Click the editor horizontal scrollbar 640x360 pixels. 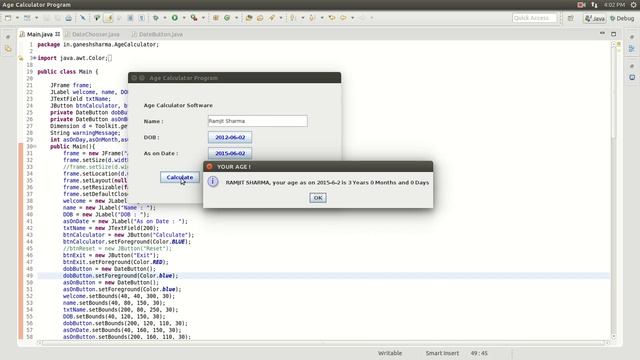click(322, 343)
